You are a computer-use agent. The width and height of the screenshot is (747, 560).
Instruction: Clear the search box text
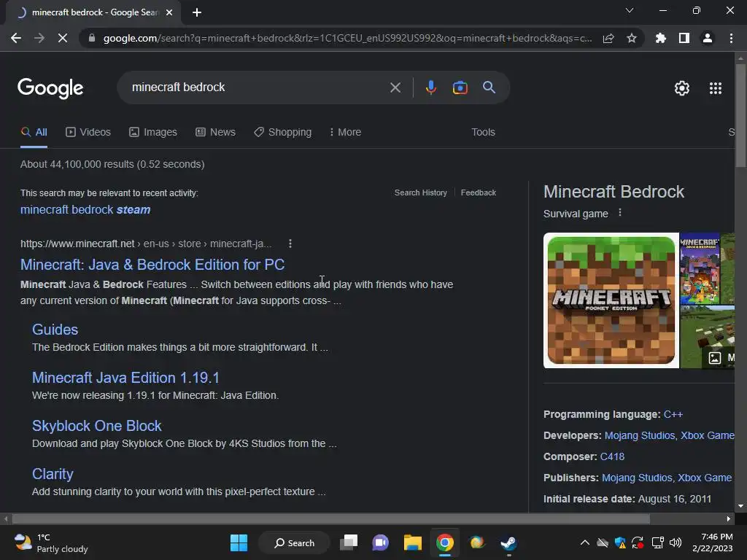point(395,87)
